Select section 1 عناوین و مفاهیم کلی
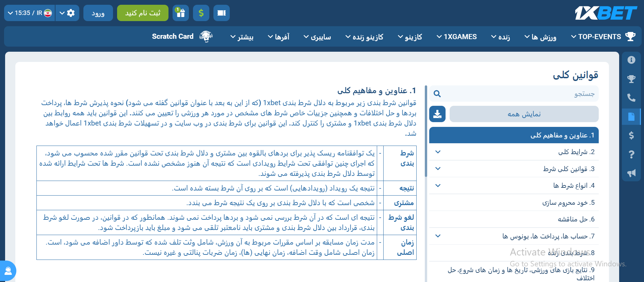 point(514,135)
